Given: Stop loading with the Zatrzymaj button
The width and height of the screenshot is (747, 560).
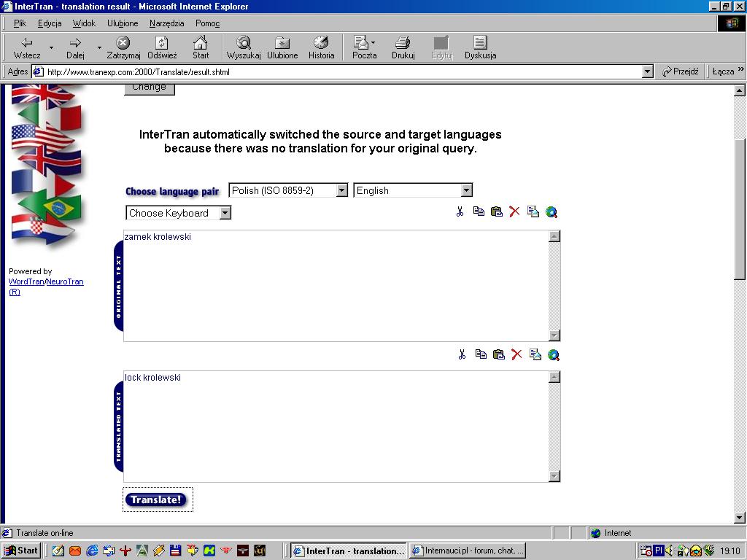Looking at the screenshot, I should 123,47.
